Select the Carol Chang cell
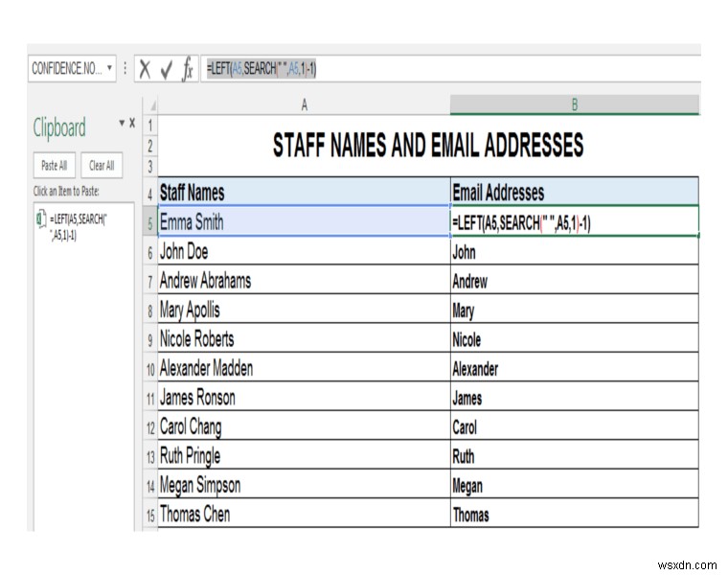This screenshot has height=575, width=728. coord(304,426)
